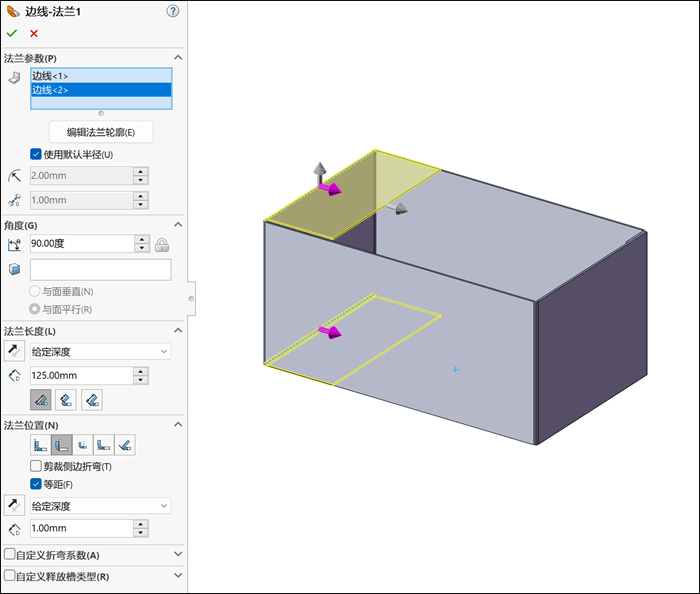Toggle 等距(F) checkbox

point(36,484)
